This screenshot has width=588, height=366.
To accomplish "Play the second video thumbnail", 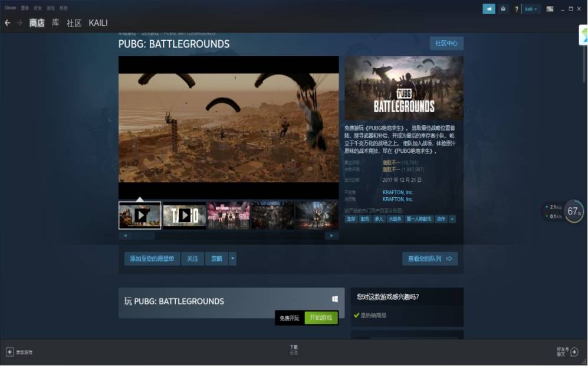I will [185, 215].
